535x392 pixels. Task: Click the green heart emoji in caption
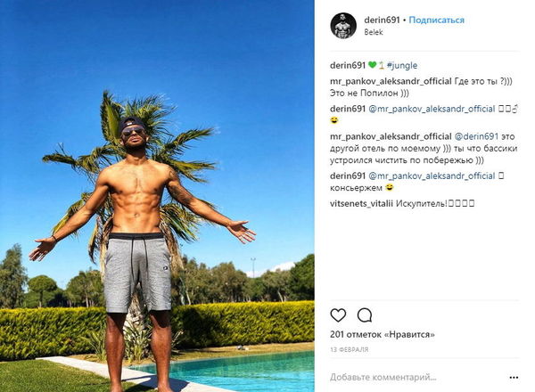[x=372, y=65]
